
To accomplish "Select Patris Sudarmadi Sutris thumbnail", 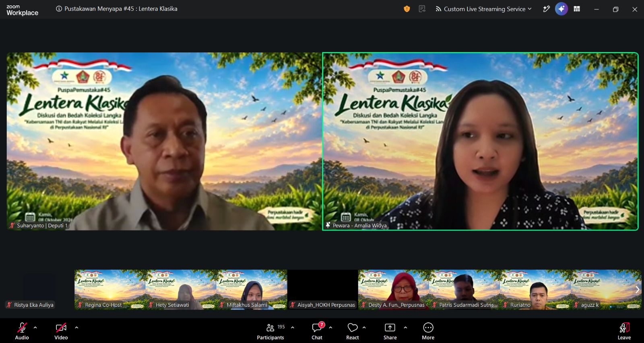I will [464, 289].
